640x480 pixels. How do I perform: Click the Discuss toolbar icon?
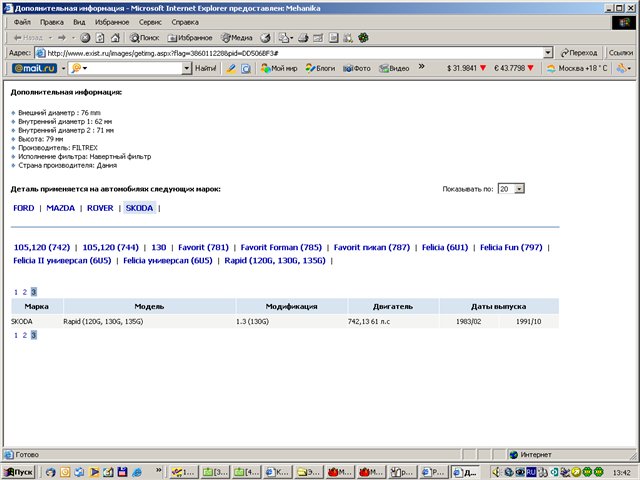[x=333, y=38]
